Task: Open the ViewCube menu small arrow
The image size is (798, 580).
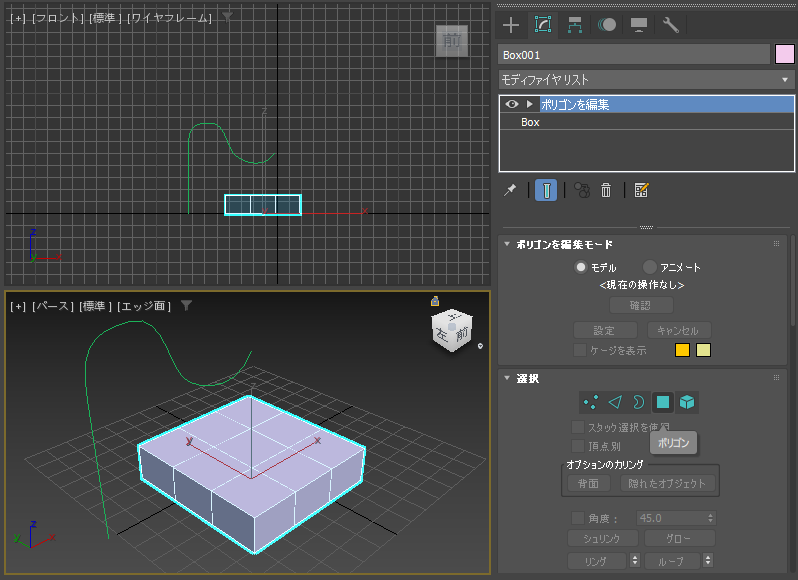Action: pyautogui.click(x=480, y=346)
